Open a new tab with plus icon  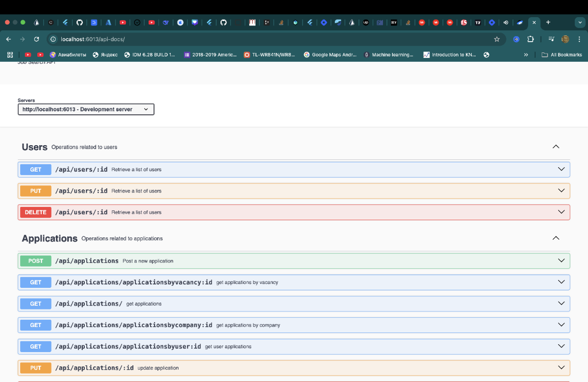[x=548, y=22]
